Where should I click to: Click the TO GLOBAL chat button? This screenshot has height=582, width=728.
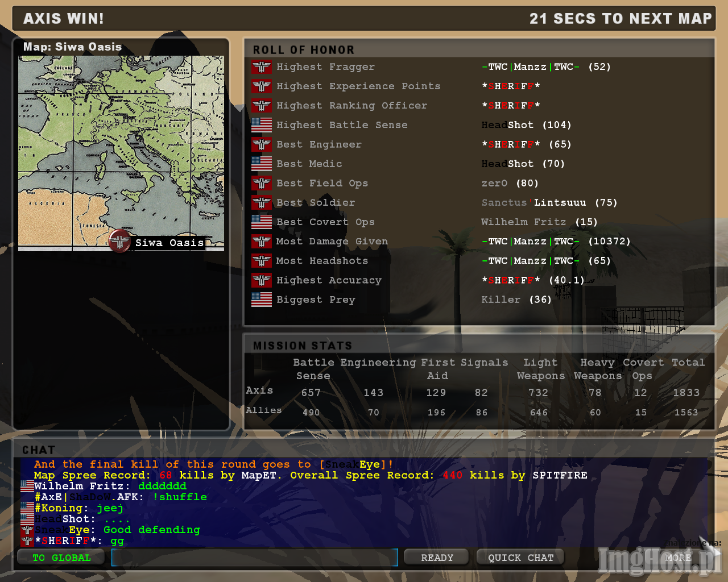[x=61, y=558]
